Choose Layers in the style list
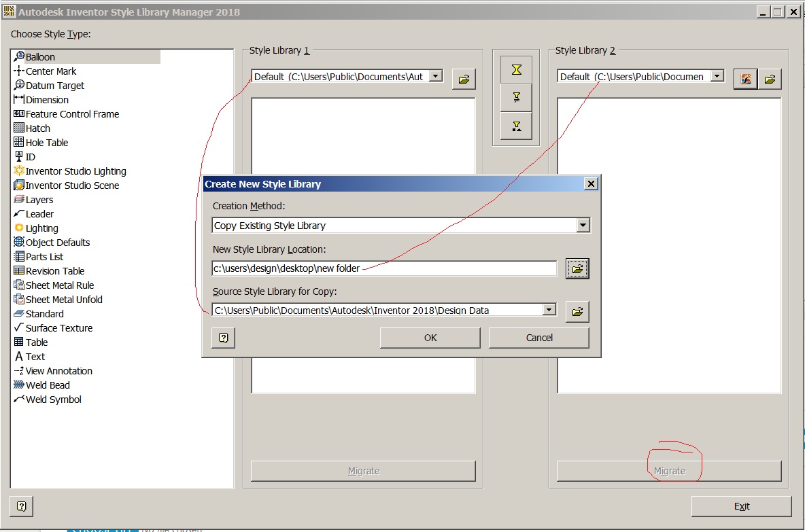 [x=33, y=200]
